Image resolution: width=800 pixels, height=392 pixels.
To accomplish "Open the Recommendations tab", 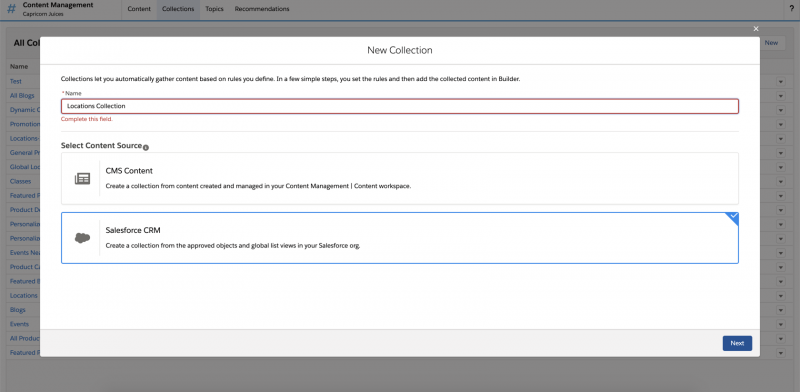I will (262, 9).
